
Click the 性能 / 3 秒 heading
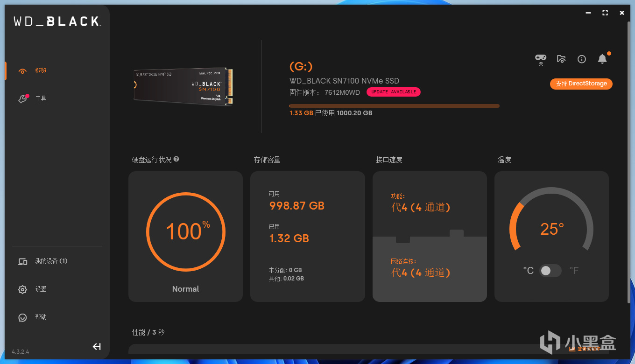pos(148,332)
